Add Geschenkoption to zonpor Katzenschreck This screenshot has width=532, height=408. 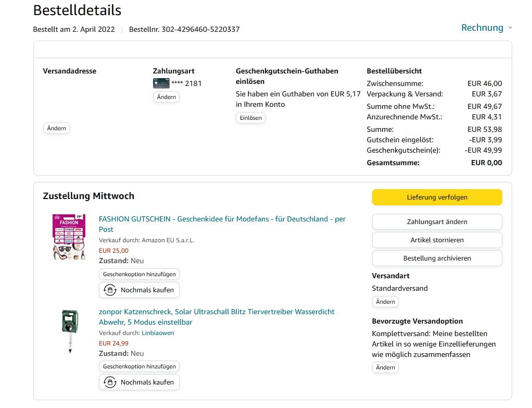(x=139, y=366)
